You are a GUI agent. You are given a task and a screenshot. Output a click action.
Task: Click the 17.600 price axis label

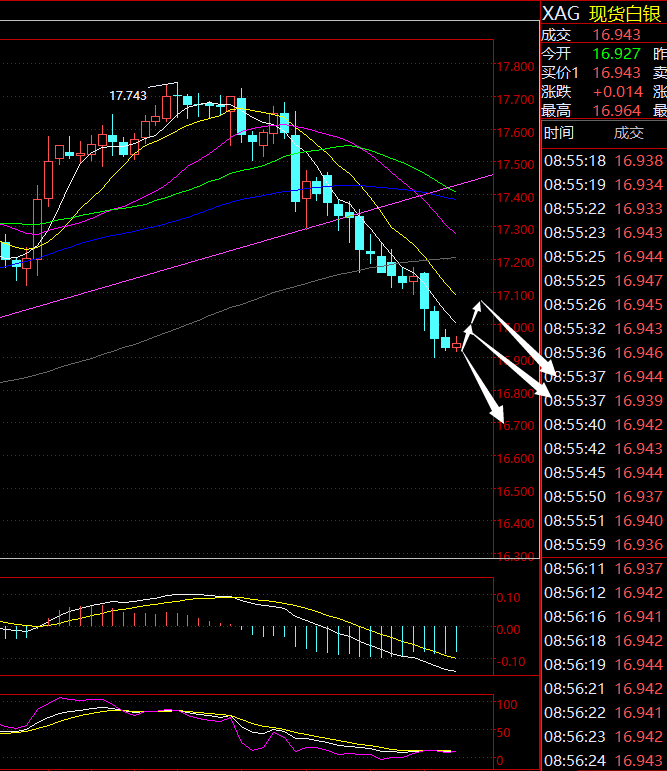click(x=515, y=132)
